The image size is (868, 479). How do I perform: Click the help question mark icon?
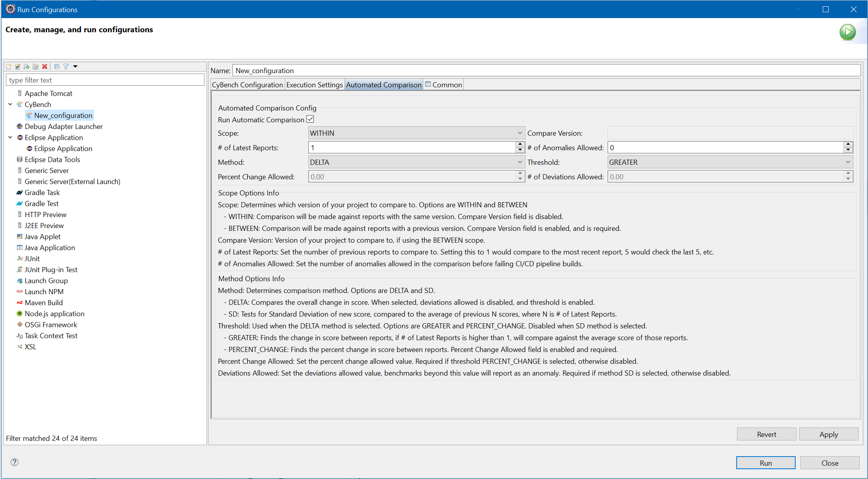(x=15, y=462)
